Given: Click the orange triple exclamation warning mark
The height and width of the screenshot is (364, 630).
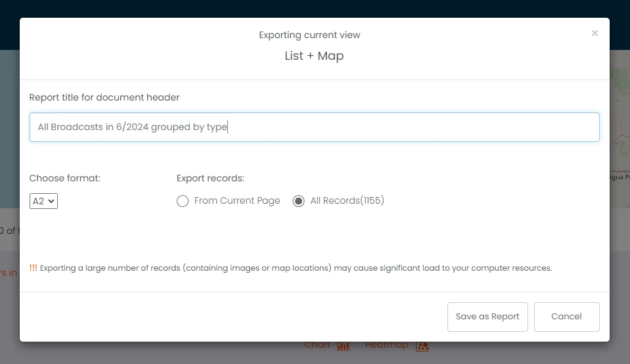Looking at the screenshot, I should click(34, 268).
